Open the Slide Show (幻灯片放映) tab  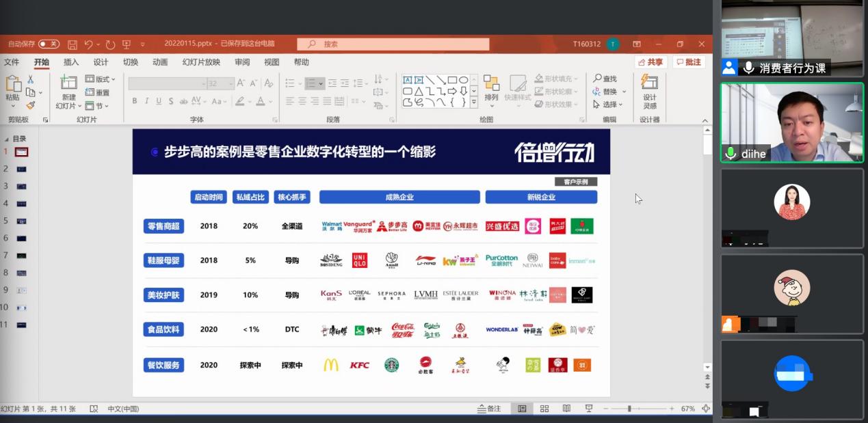click(x=201, y=62)
